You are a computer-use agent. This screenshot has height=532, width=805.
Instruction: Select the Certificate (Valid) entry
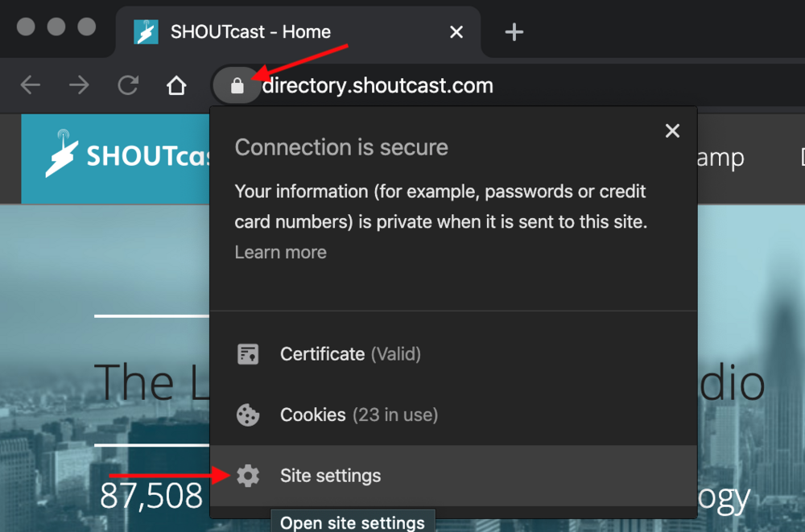[350, 354]
